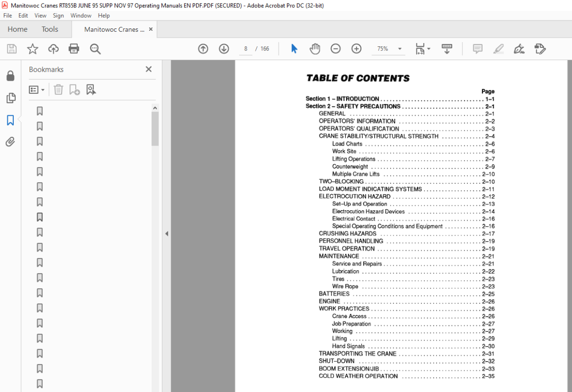Viewport: 572px width, 392px height.
Task: Click 'Load Charts' contents line
Action: tap(413, 144)
